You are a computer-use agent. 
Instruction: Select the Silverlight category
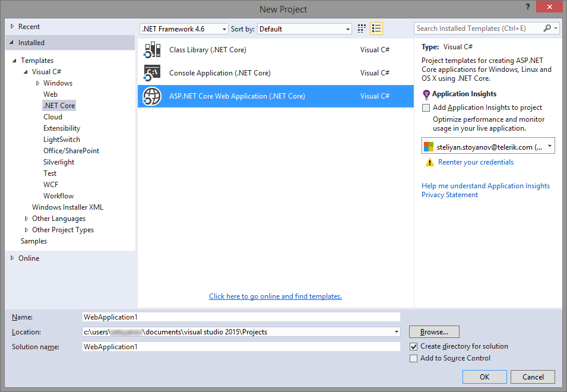(59, 162)
